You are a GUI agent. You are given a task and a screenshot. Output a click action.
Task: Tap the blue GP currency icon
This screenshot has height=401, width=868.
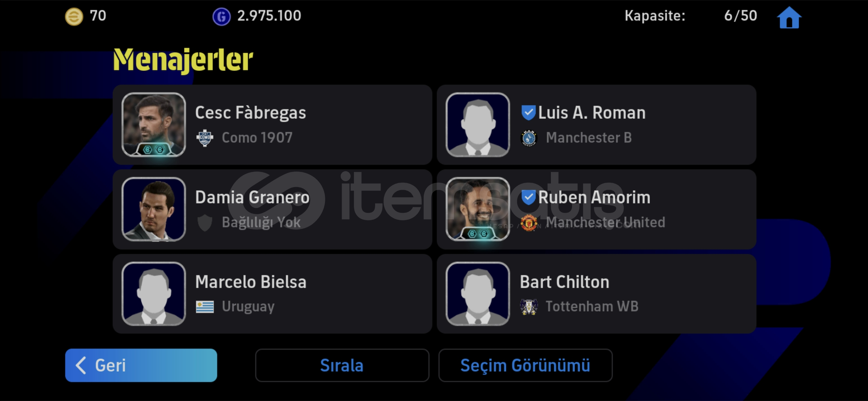point(221,17)
